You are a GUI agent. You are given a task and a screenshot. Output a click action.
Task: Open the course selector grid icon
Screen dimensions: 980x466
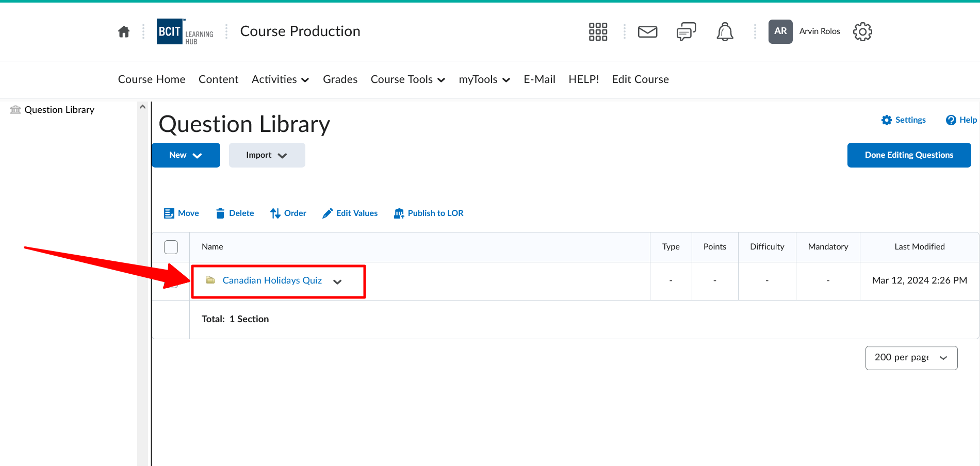(x=598, y=32)
